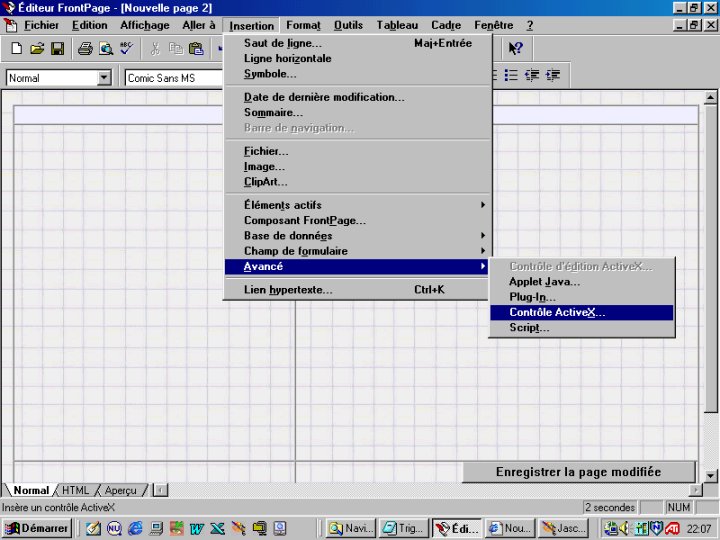720x540 pixels.
Task: Save the page with the floppy disk icon
Action: 57,48
